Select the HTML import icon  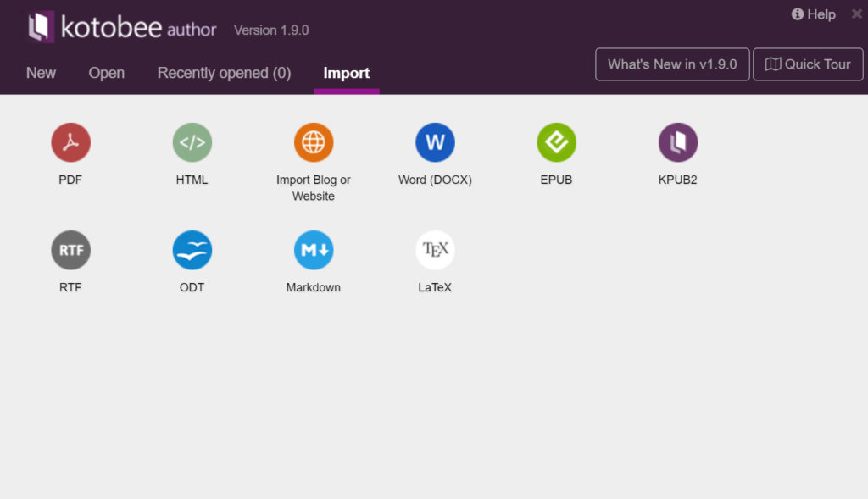click(192, 142)
